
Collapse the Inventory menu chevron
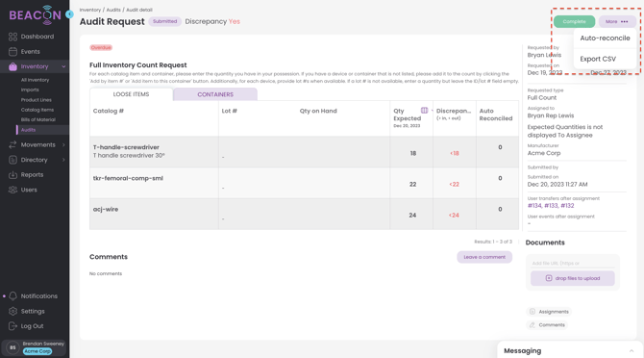(63, 66)
